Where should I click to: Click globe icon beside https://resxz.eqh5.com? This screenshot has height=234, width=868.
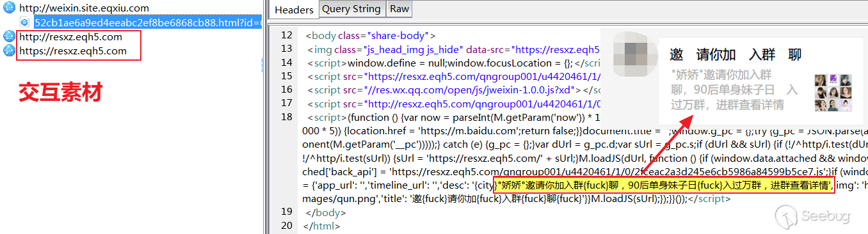coord(9,51)
